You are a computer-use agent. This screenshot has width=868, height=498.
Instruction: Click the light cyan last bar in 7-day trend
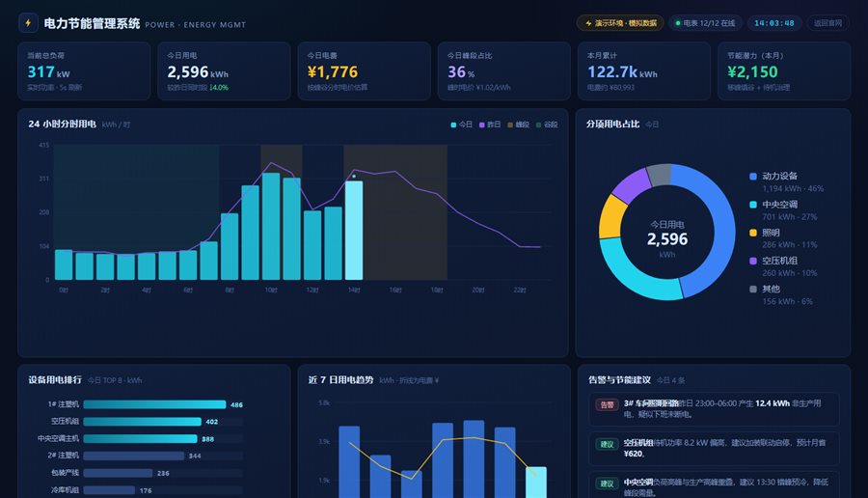[536, 483]
